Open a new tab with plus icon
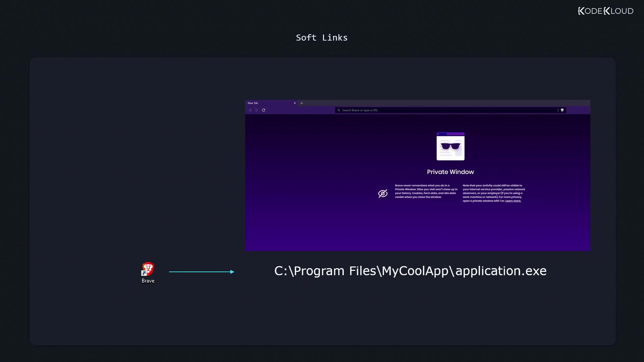This screenshot has width=644, height=362. (x=302, y=103)
